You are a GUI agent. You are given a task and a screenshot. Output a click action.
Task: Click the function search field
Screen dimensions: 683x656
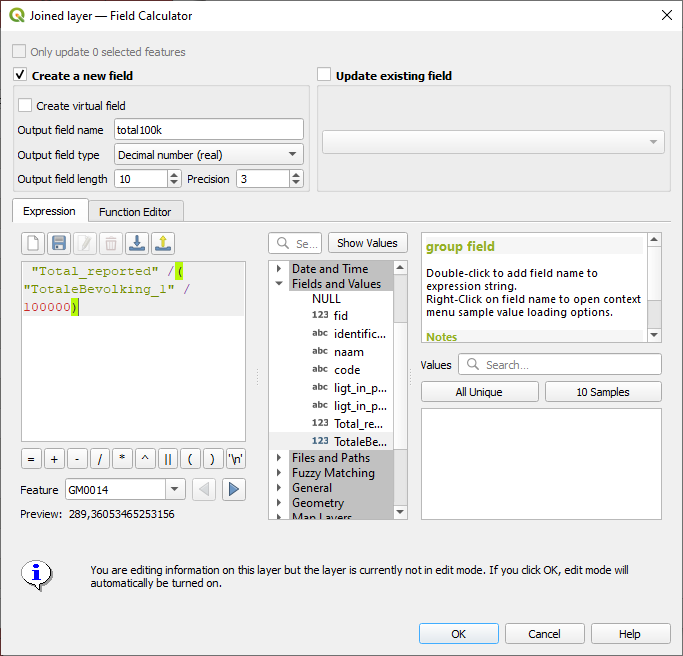tap(295, 243)
